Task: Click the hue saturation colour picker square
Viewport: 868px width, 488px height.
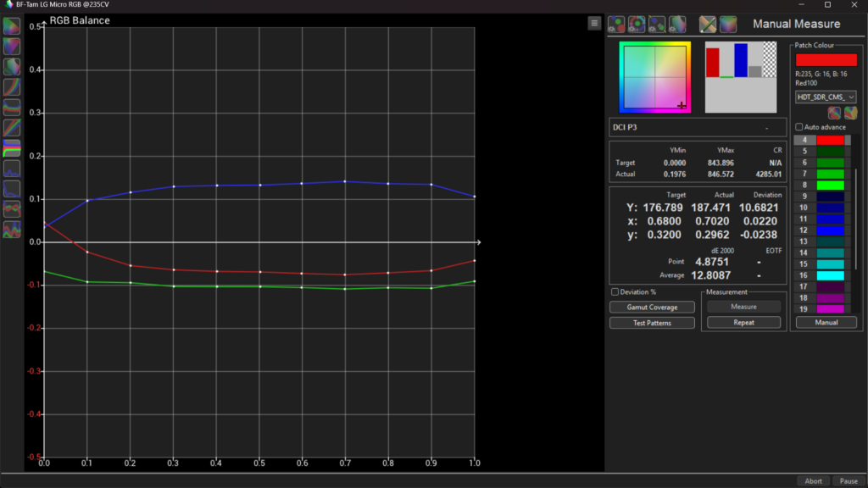Action: [x=655, y=77]
